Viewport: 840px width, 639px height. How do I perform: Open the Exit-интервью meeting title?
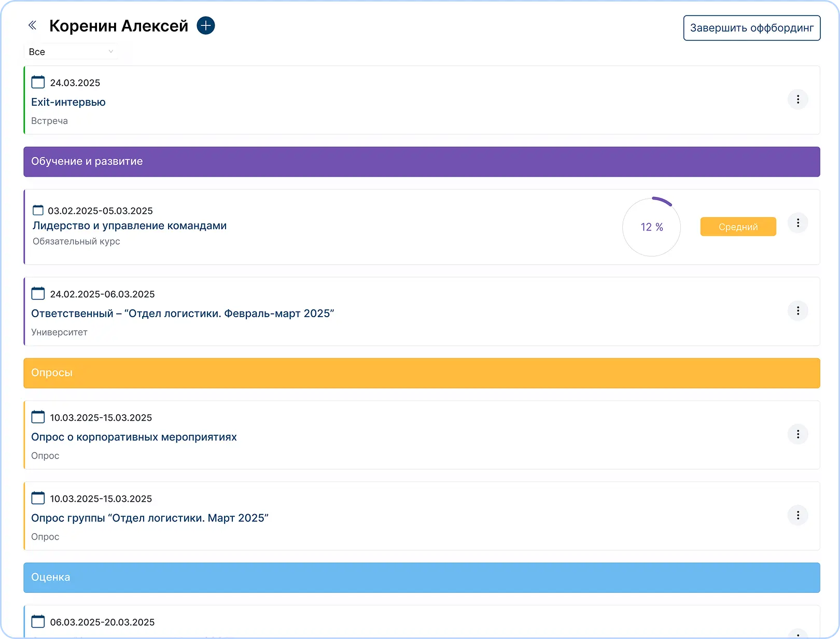[x=68, y=102]
